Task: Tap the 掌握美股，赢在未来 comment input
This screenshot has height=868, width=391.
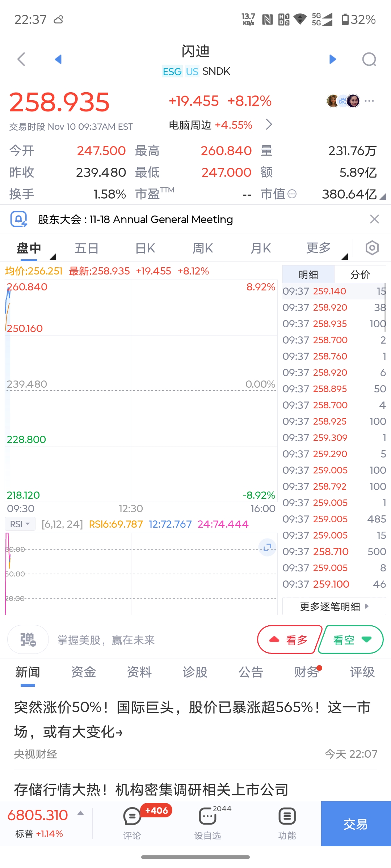Action: (106, 640)
